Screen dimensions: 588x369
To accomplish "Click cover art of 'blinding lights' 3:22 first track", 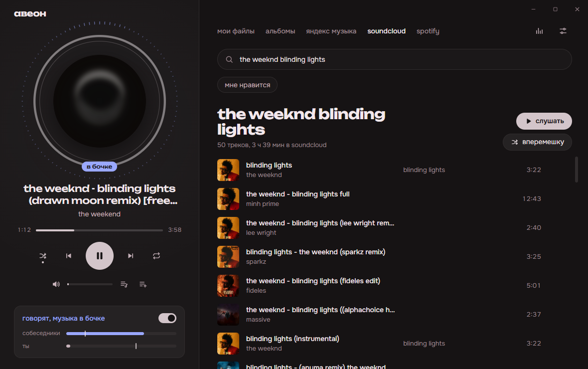I will 228,170.
